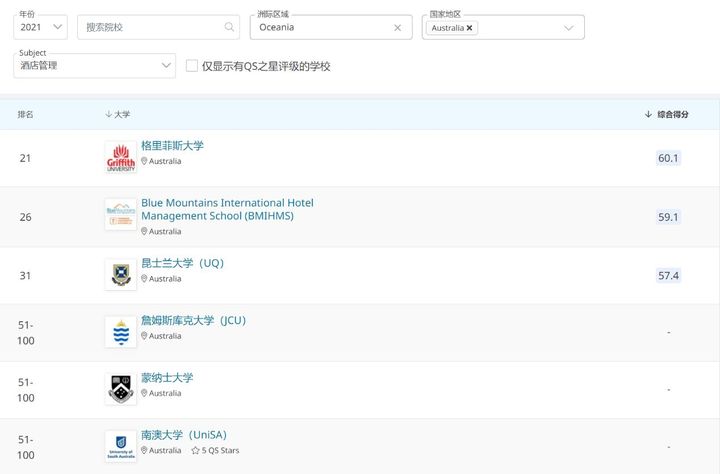
Task: Clear the Oceania region selection
Action: 398,28
